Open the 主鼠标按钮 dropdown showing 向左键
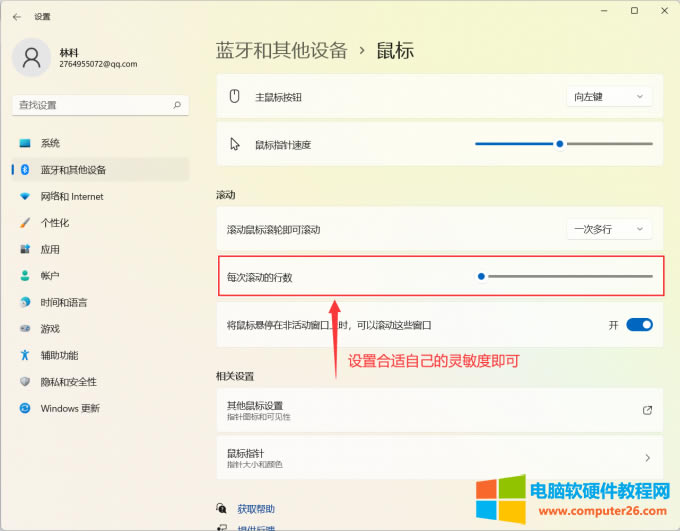Viewport: 680px width, 531px height. pos(609,97)
